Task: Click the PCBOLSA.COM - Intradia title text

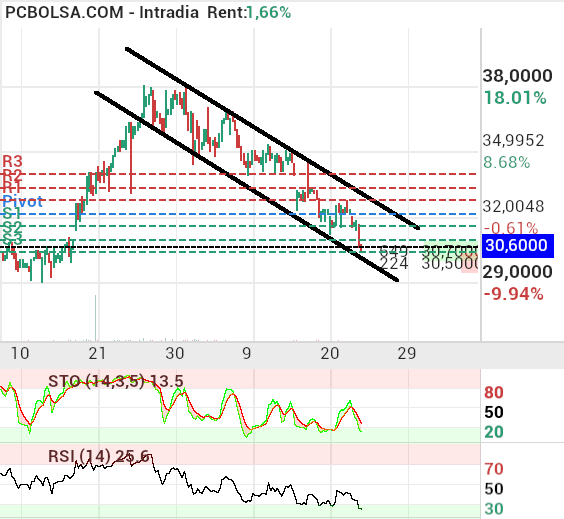Action: click(x=102, y=13)
